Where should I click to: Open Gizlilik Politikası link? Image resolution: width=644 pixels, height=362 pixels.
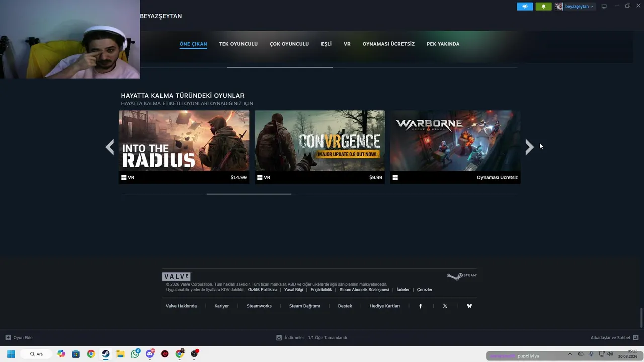point(262,290)
